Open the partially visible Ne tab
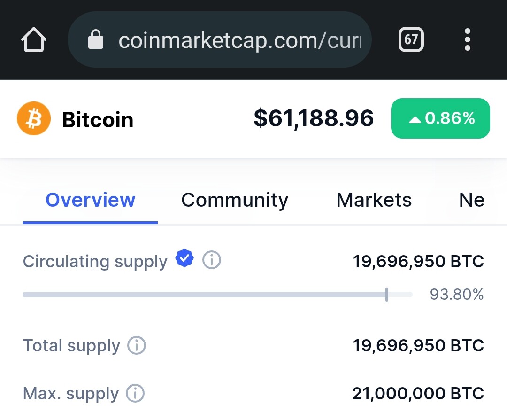The width and height of the screenshot is (507, 420). 472,200
